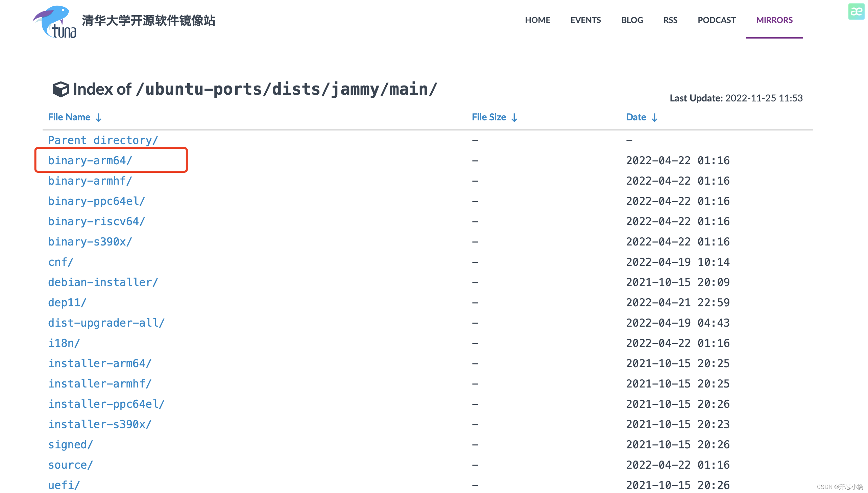Open the EVENTS nav item

[x=585, y=20]
